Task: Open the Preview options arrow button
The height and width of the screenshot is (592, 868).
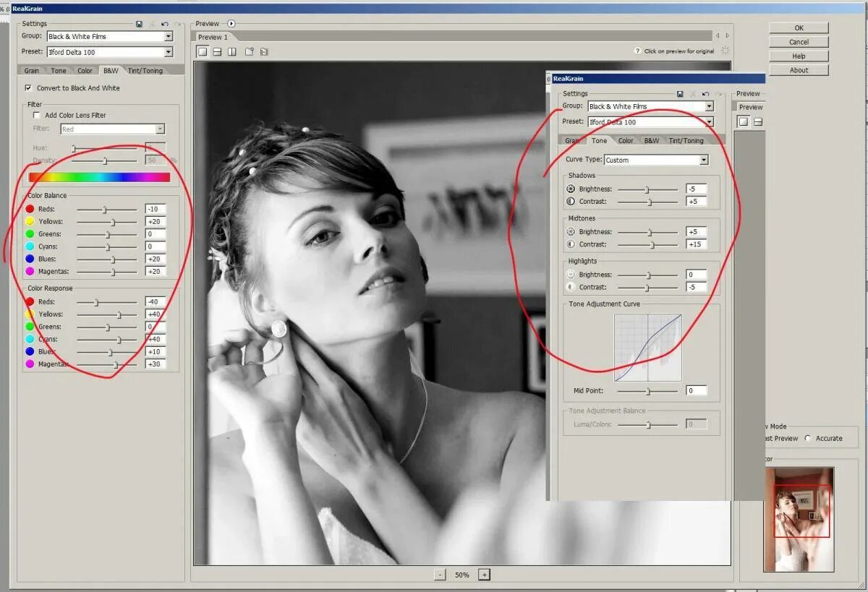Action: click(231, 24)
